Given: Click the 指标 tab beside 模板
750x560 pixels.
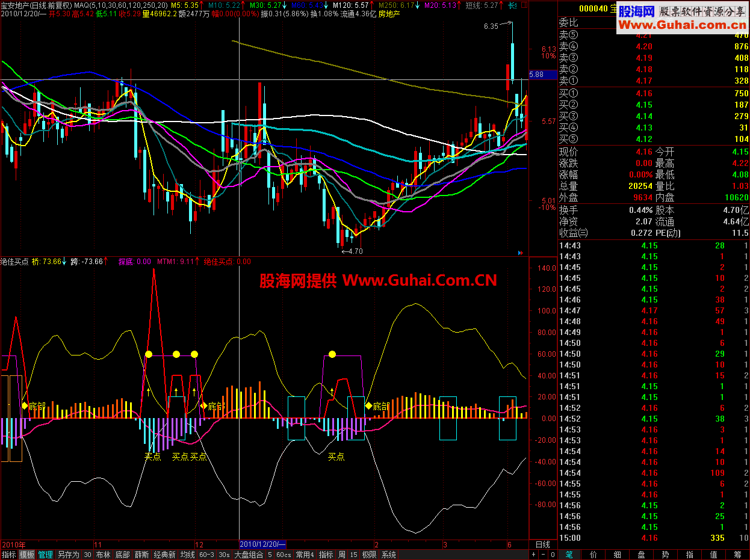Looking at the screenshot, I should (9, 555).
